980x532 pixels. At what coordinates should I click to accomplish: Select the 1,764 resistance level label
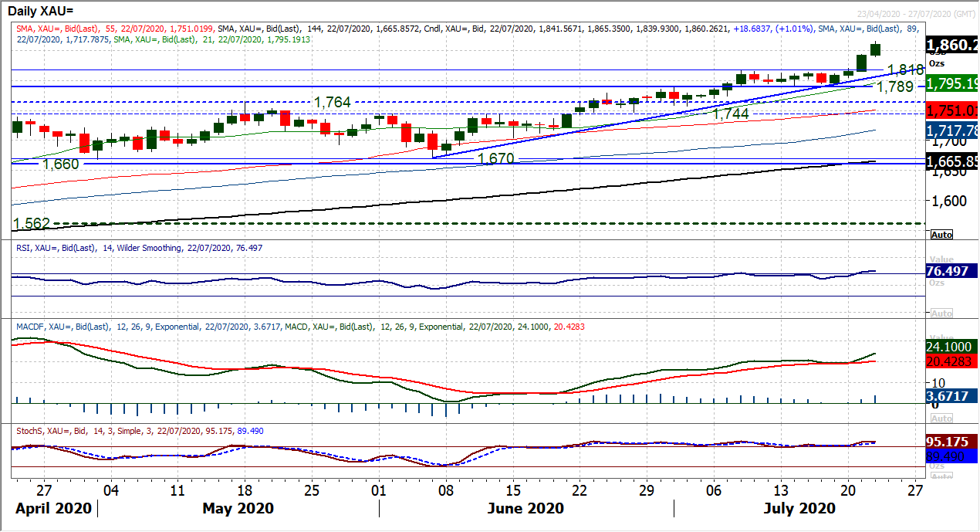click(x=332, y=103)
